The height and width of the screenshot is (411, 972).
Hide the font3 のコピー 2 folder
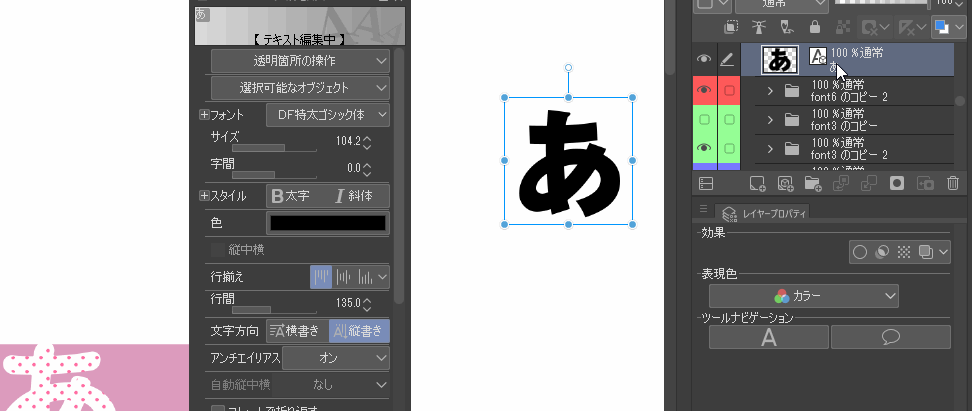click(x=704, y=148)
